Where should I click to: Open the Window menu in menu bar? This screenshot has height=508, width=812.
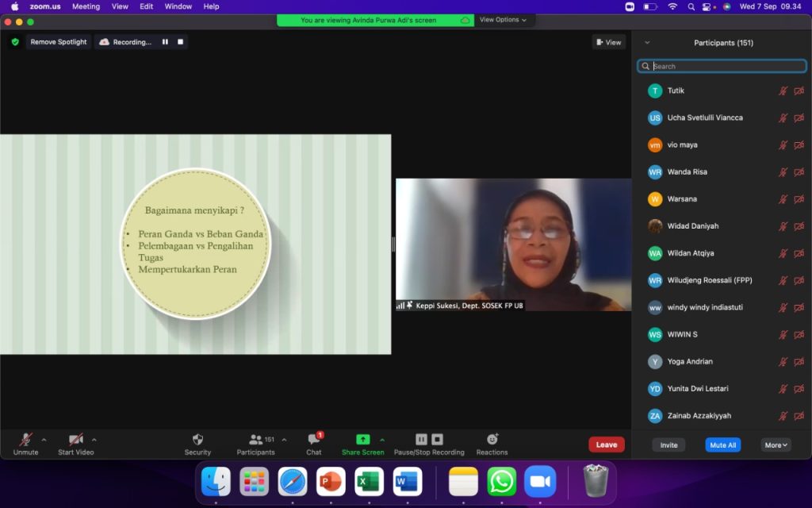(x=178, y=6)
